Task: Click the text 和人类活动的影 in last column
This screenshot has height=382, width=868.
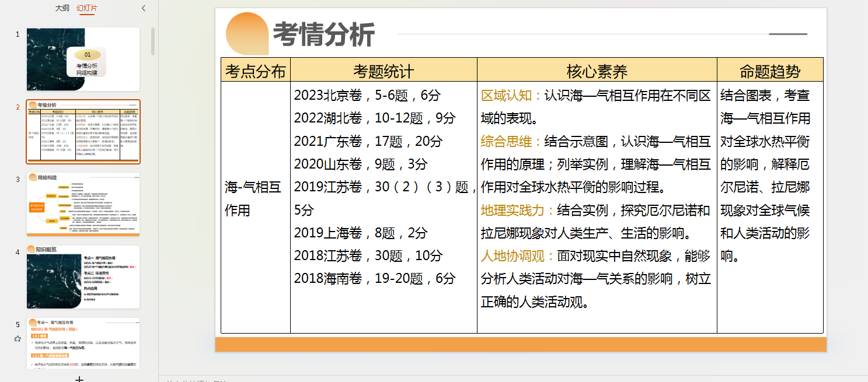Action: click(765, 233)
